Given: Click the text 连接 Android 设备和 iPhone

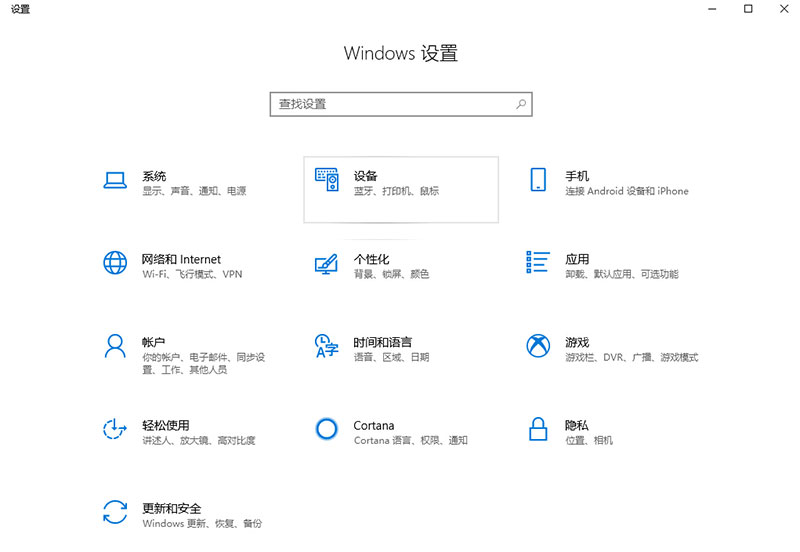Looking at the screenshot, I should click(627, 191).
